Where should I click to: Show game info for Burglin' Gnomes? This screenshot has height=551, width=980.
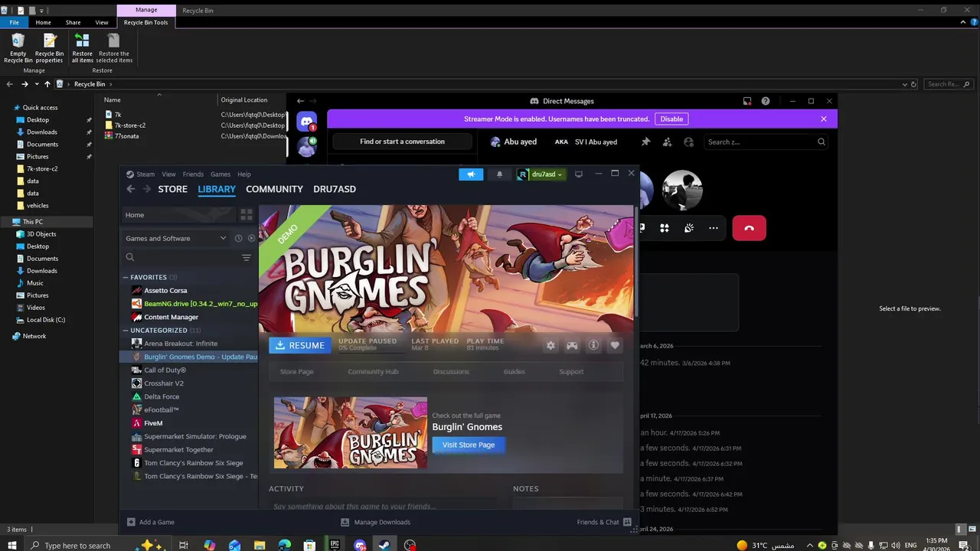(x=593, y=346)
